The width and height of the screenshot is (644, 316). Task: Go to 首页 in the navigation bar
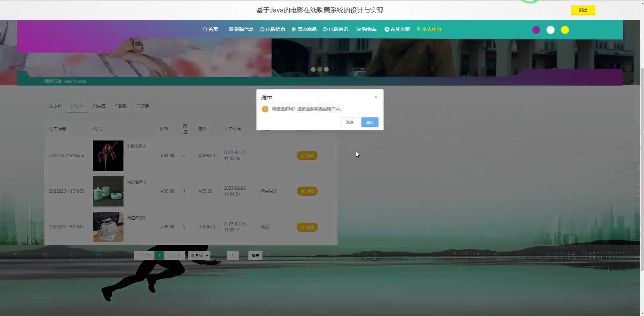click(210, 29)
